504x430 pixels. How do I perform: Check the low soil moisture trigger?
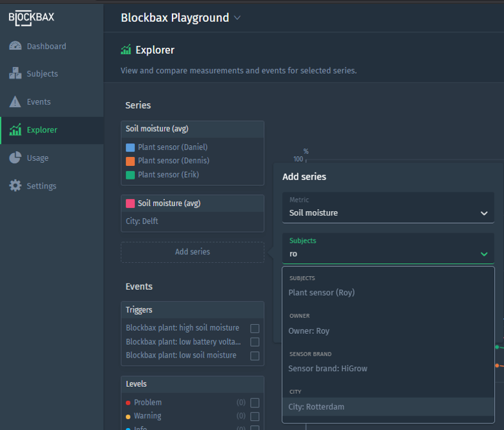click(255, 356)
